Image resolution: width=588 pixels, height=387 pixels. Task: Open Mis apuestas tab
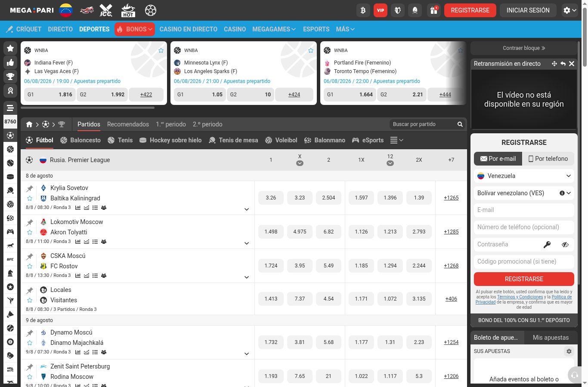551,338
